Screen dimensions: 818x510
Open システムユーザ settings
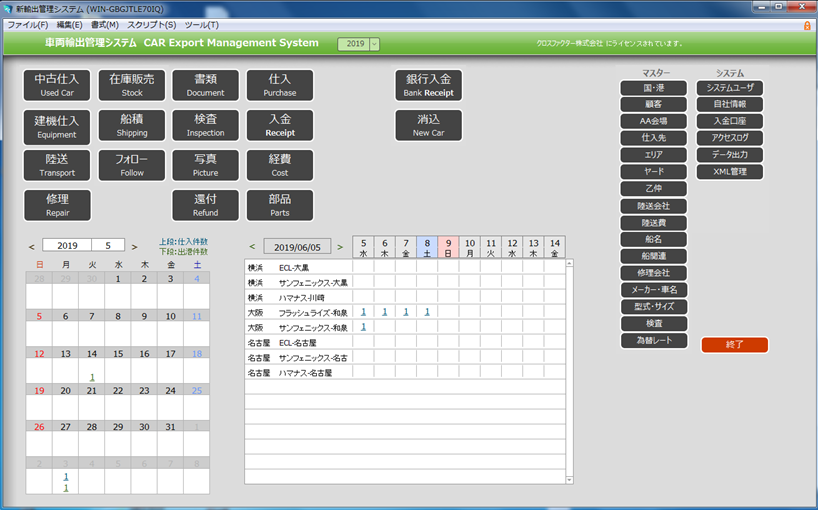click(x=730, y=88)
